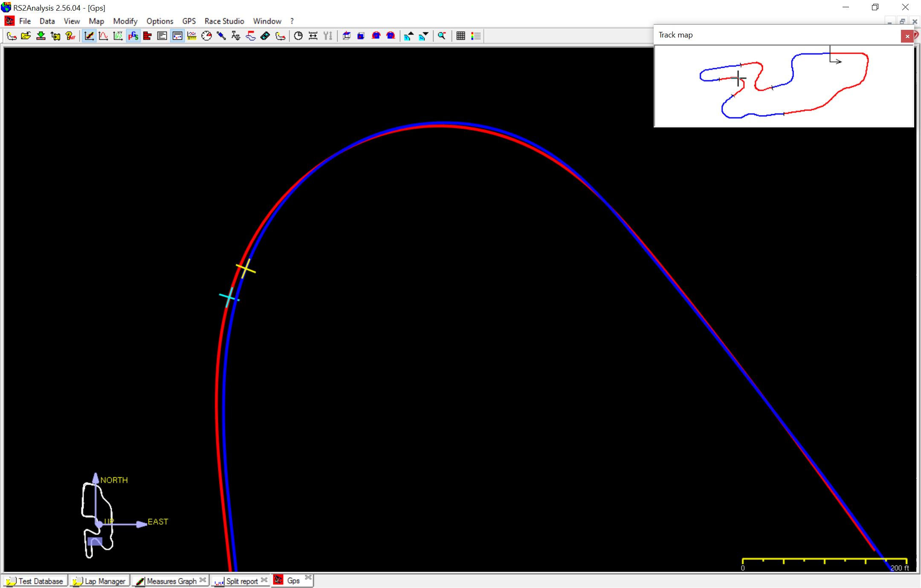Close the Track map panel
The height and width of the screenshot is (588, 921).
[x=907, y=36]
